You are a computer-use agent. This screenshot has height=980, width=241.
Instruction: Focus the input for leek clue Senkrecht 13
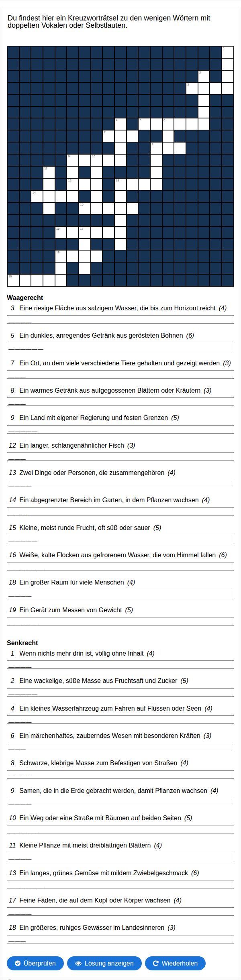pos(120,884)
